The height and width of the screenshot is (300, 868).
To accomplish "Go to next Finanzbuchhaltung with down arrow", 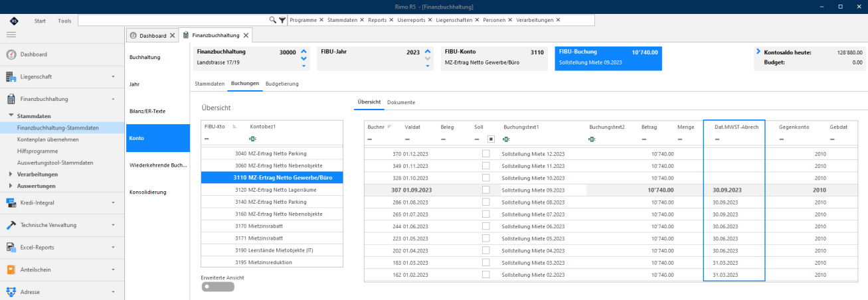I will point(304,58).
